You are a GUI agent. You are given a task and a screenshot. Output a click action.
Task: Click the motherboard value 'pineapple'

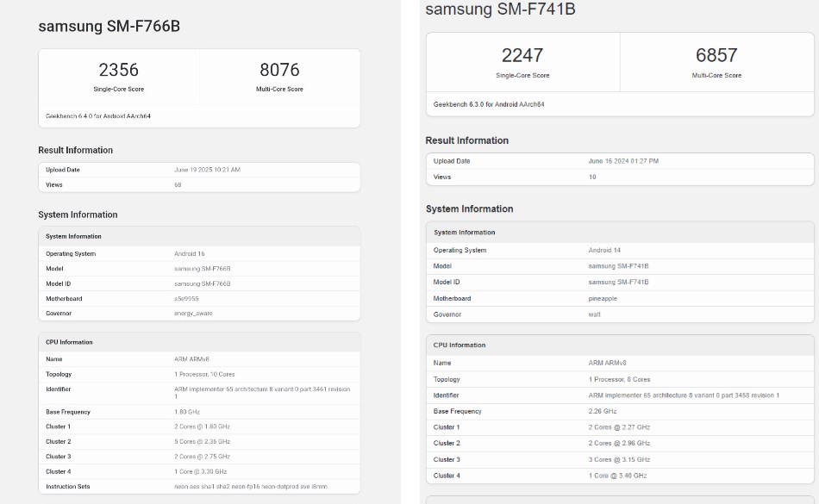(x=603, y=298)
